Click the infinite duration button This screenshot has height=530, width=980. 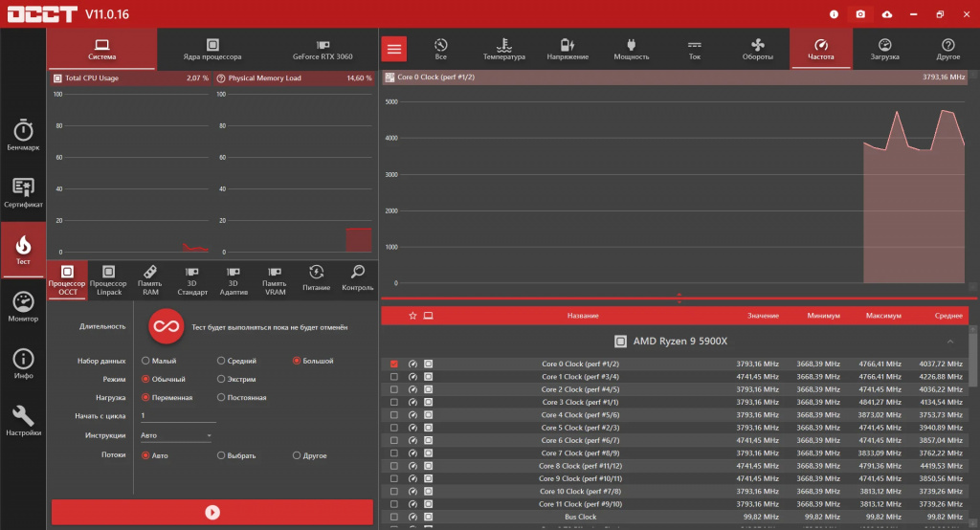[x=167, y=326]
